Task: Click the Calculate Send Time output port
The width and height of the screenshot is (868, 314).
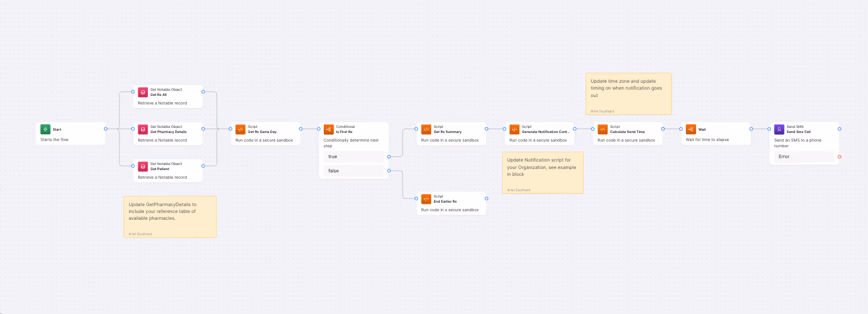Action: (662, 129)
